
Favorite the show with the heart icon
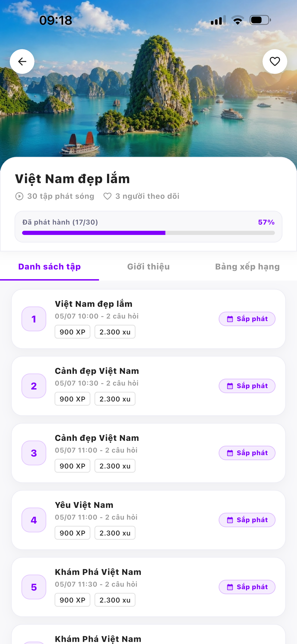pos(275,61)
